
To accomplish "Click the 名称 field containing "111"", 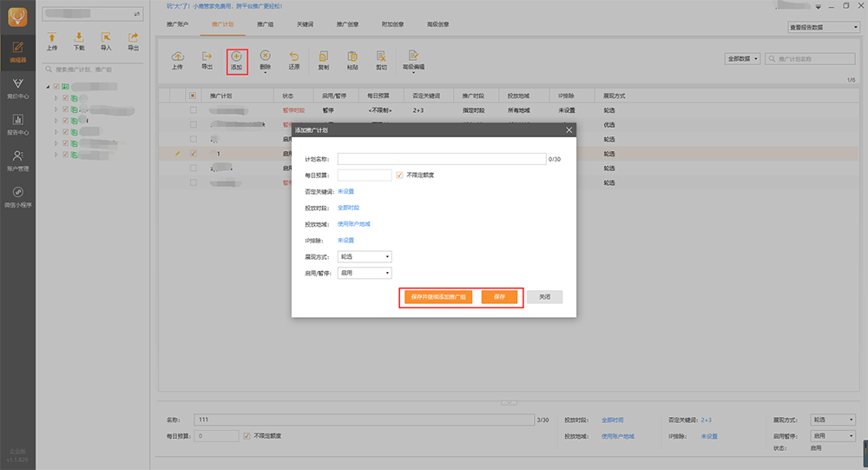I will click(x=364, y=420).
